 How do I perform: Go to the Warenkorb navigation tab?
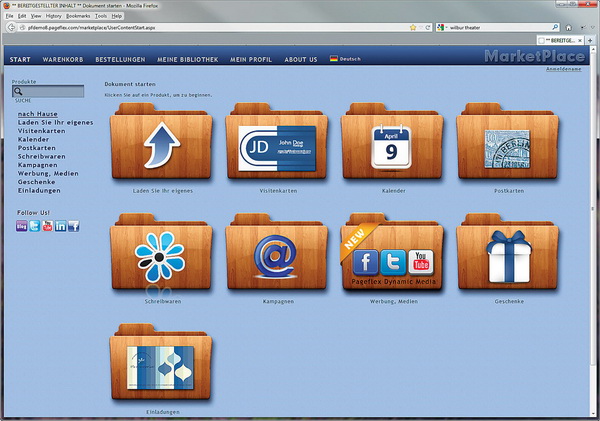pyautogui.click(x=62, y=59)
